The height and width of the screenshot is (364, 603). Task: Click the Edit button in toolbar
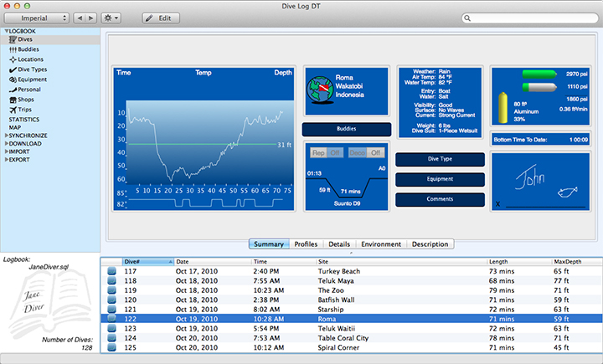[160, 18]
